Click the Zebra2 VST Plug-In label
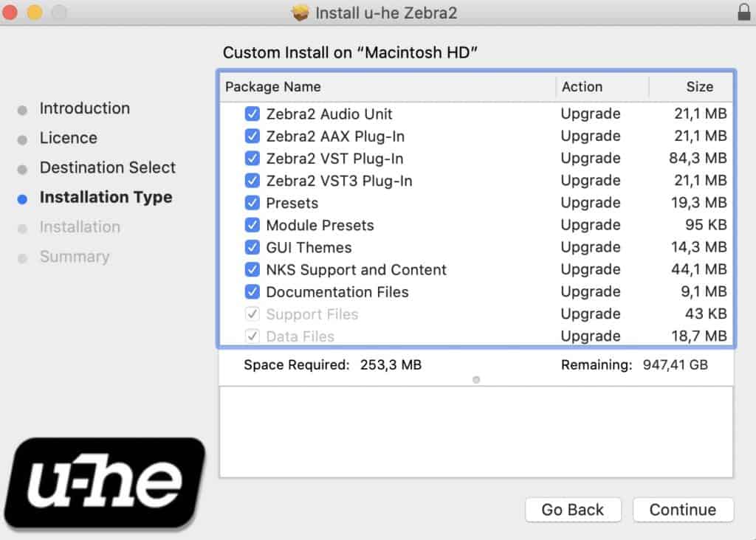 pos(334,159)
